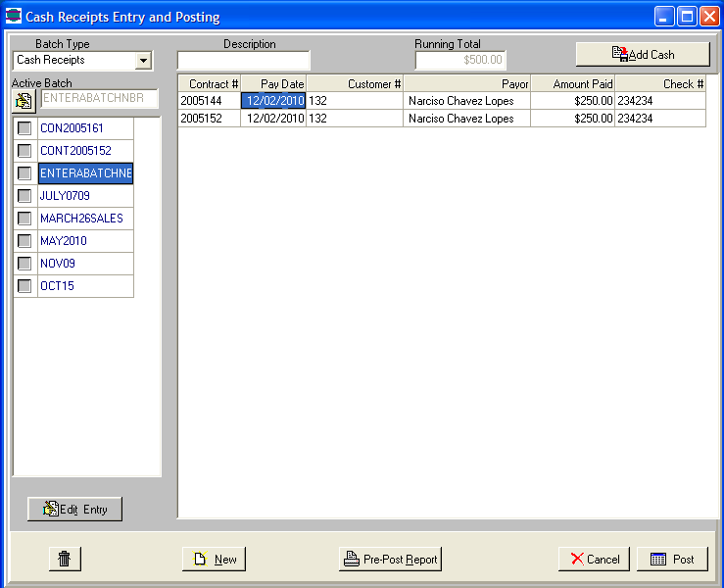Screen dimensions: 724x588
Task: Click the Contract # column header
Action: (210, 84)
